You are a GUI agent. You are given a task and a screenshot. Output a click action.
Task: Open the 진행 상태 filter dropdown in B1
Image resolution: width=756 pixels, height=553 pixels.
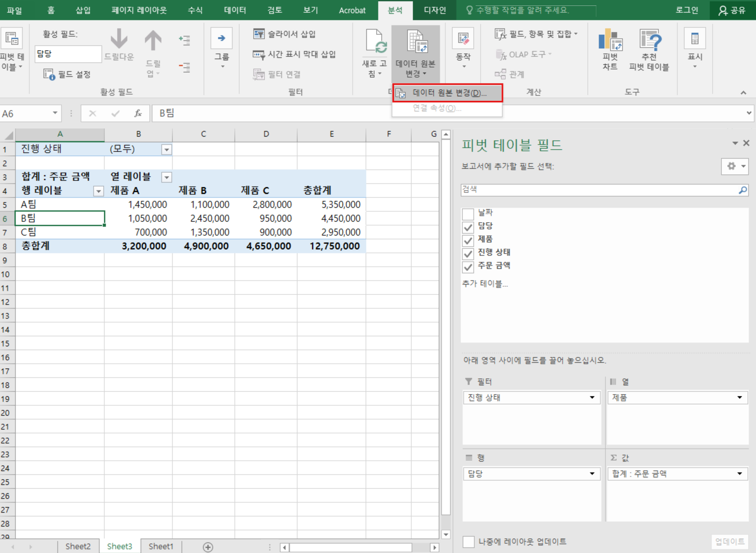(x=166, y=149)
